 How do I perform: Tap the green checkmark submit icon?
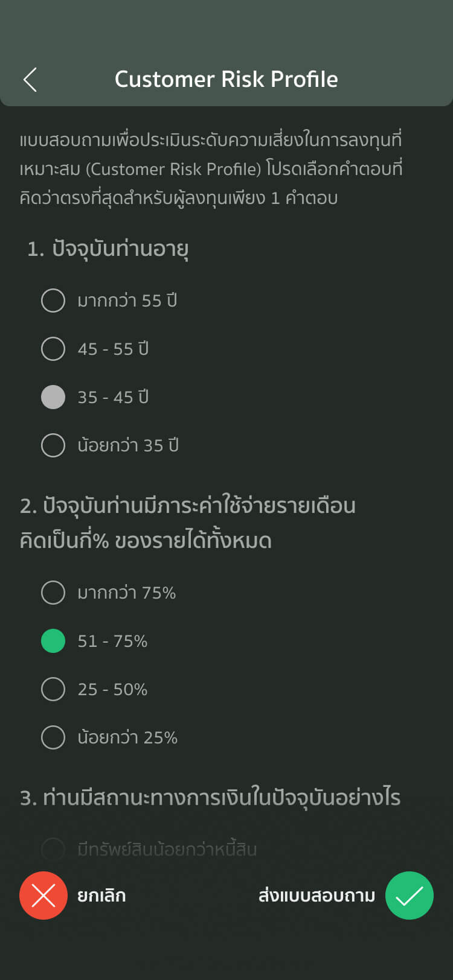(410, 896)
